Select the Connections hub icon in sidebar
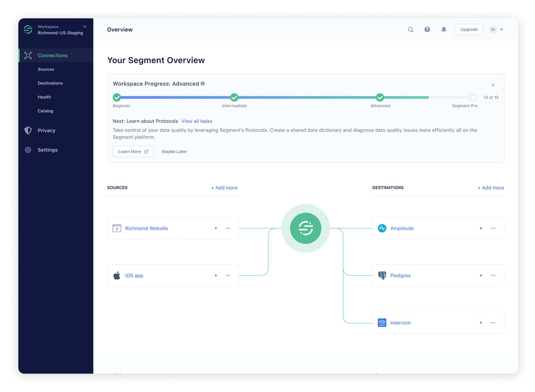 click(28, 55)
